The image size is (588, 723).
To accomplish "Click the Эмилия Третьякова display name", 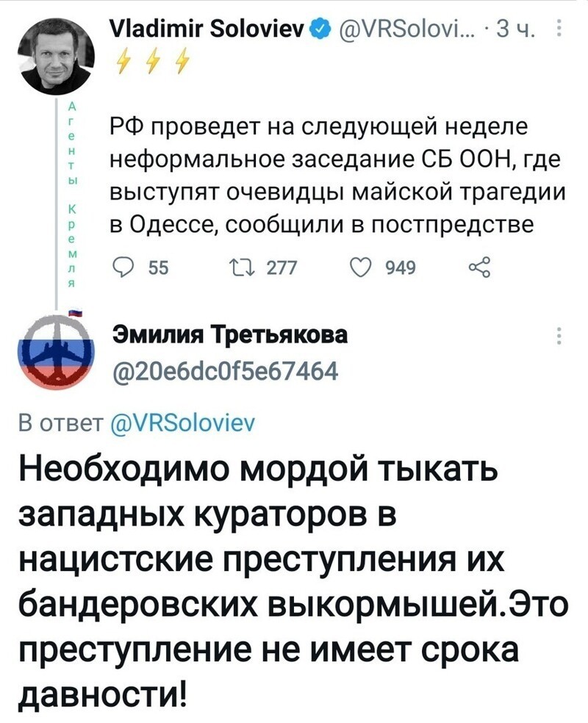I will coord(231,336).
